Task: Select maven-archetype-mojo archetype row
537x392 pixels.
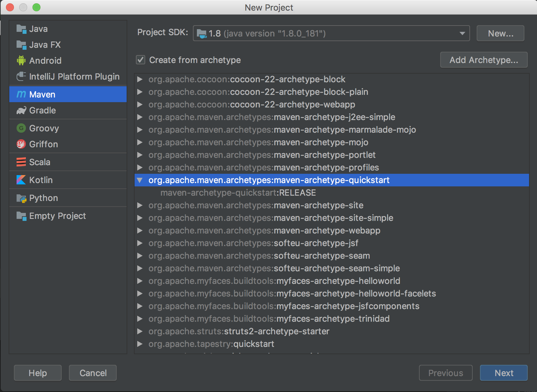Action: (x=331, y=142)
